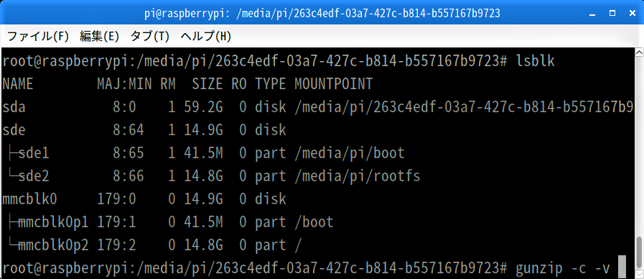
Task: Click the sda disk row name
Action: pyautogui.click(x=14, y=107)
